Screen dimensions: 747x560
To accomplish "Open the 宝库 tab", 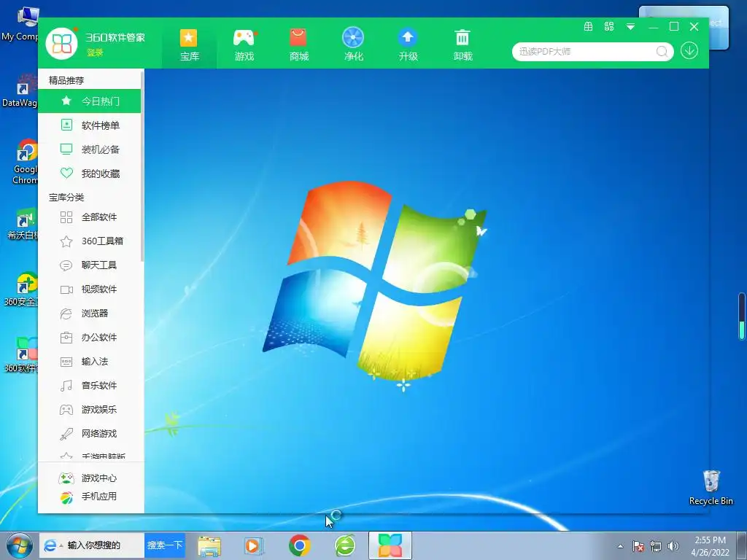I will [x=189, y=45].
